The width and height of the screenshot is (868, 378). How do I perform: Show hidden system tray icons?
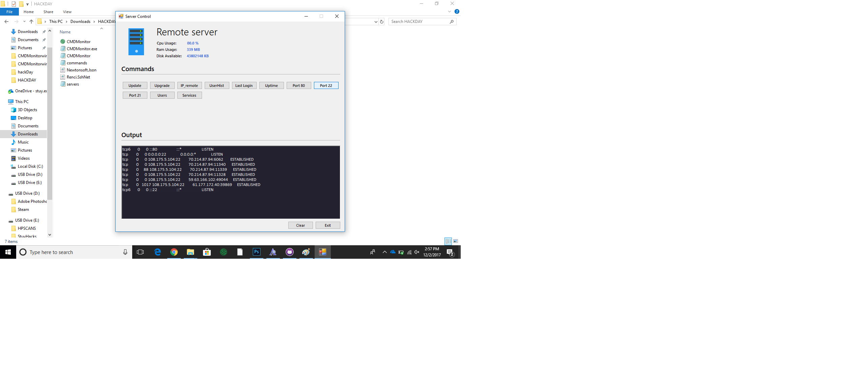coord(384,252)
